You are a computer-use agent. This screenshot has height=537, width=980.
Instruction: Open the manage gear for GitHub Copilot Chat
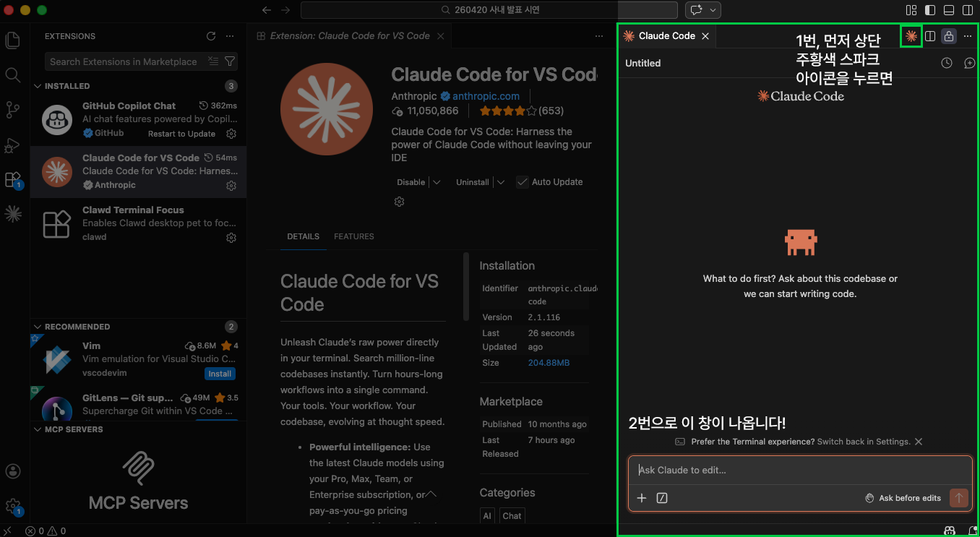[x=231, y=134]
